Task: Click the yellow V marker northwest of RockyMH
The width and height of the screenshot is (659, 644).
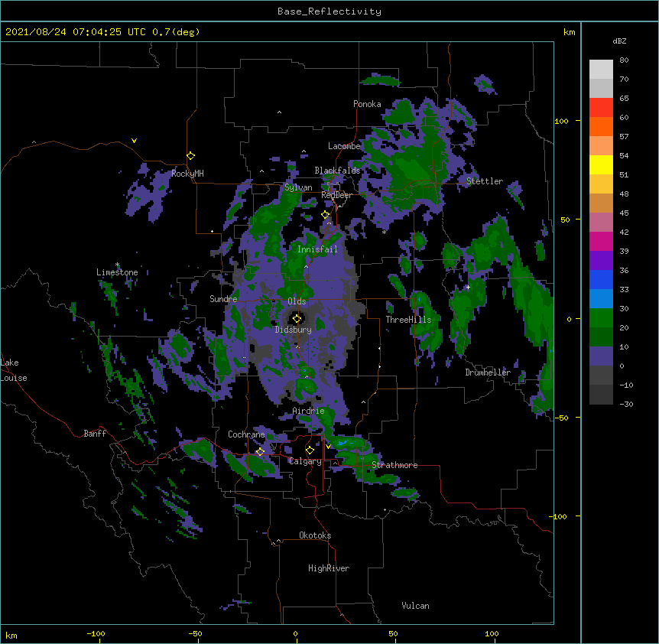Action: [x=134, y=141]
